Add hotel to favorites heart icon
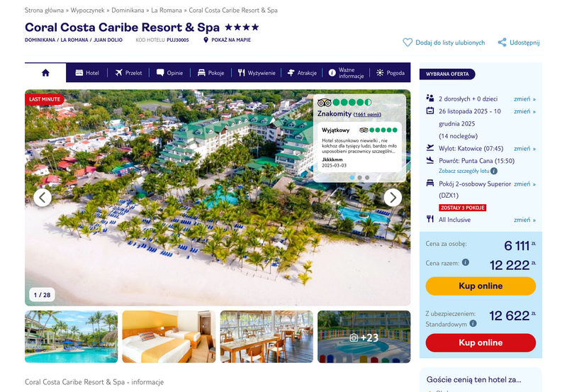 408,43
